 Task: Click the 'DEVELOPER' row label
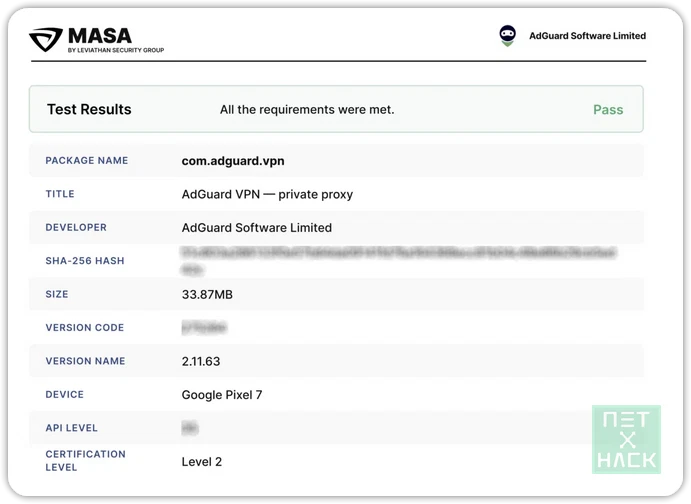point(76,227)
